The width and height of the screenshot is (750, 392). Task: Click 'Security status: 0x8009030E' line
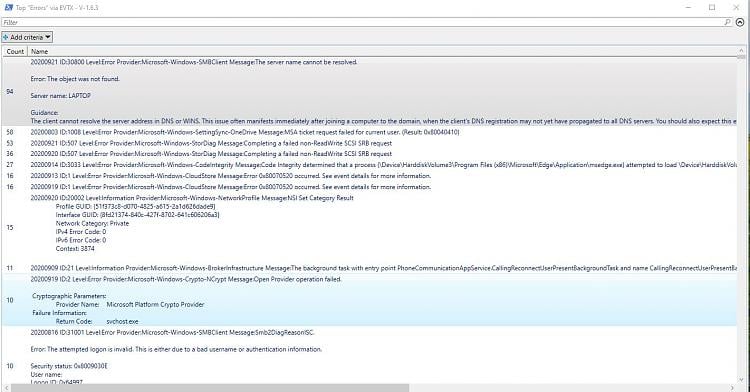69,366
